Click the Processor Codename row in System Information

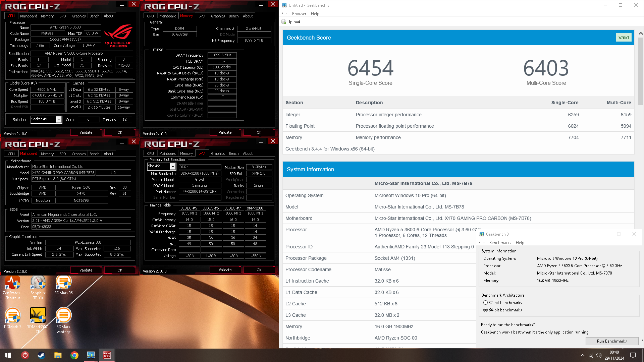[x=379, y=269]
